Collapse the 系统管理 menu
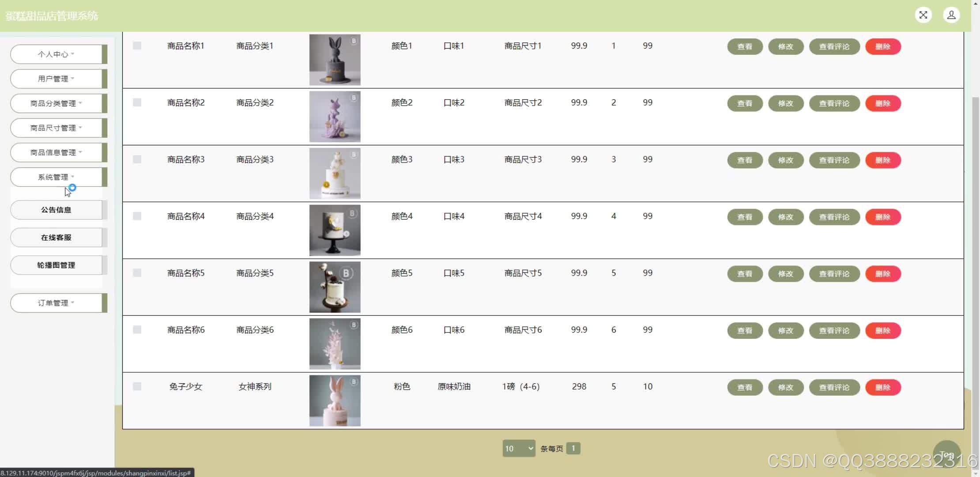 coord(56,177)
